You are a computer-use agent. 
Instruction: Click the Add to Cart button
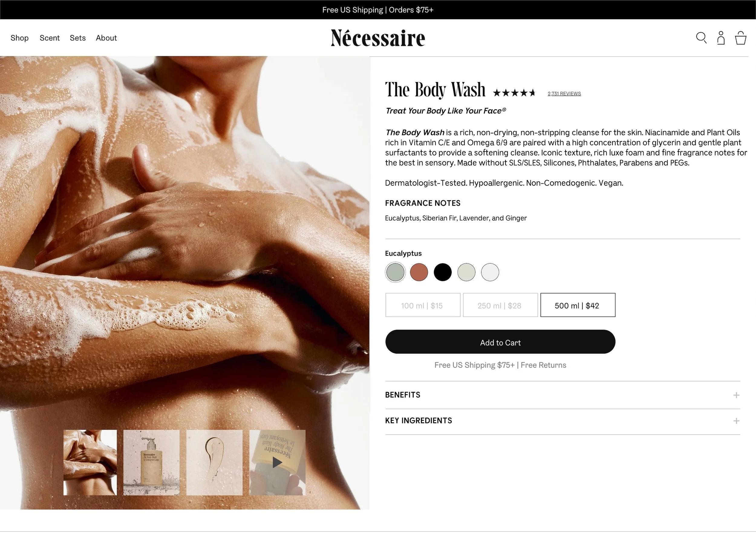coord(500,342)
